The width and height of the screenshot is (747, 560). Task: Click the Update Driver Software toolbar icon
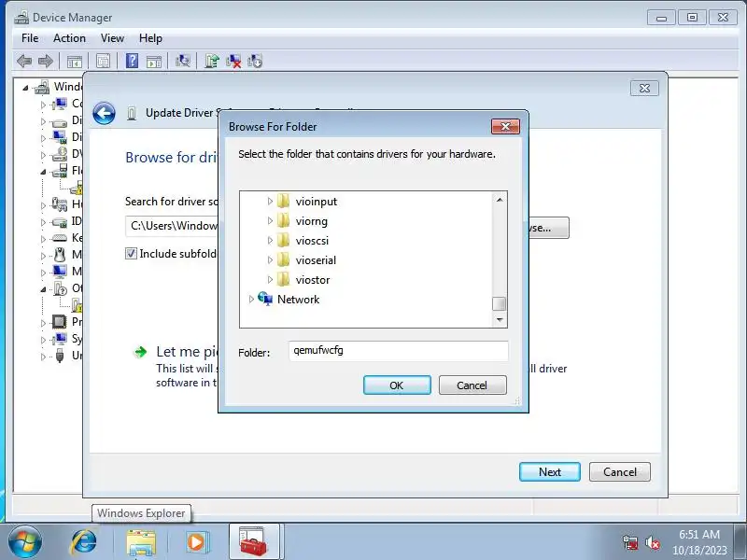212,61
